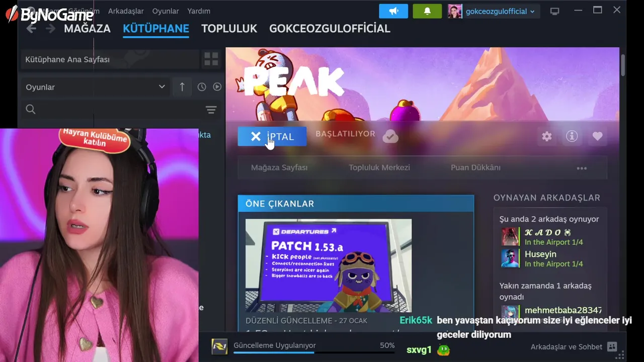Open the Yardım menu
Viewport: 644px width, 362px height.
[199, 11]
